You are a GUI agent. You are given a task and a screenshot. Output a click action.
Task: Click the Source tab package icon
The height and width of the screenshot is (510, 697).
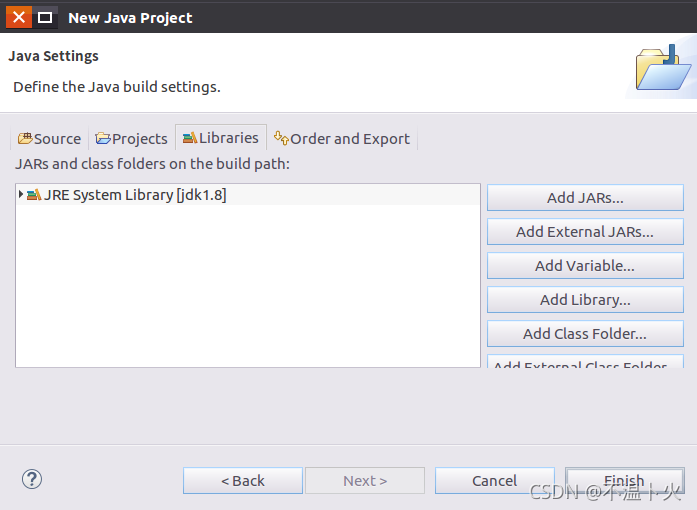(25, 138)
